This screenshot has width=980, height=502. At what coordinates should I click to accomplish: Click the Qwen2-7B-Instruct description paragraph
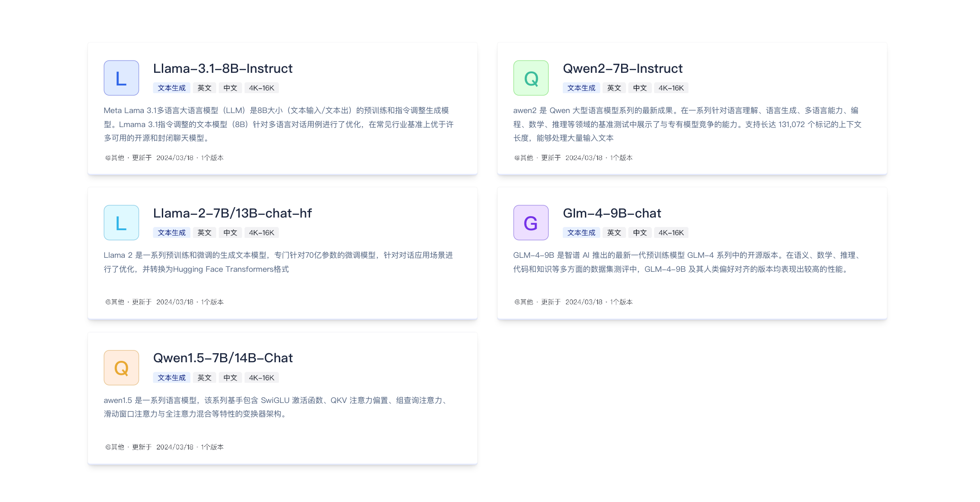pyautogui.click(x=687, y=124)
